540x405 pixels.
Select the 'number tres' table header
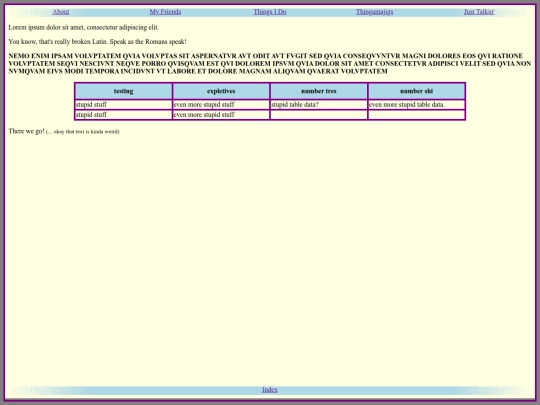tap(319, 91)
